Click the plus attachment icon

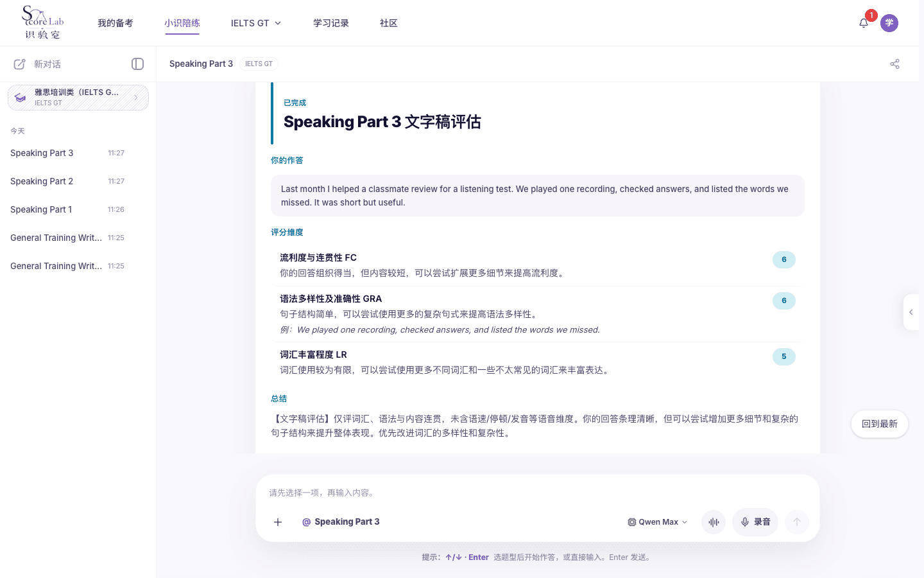point(278,522)
